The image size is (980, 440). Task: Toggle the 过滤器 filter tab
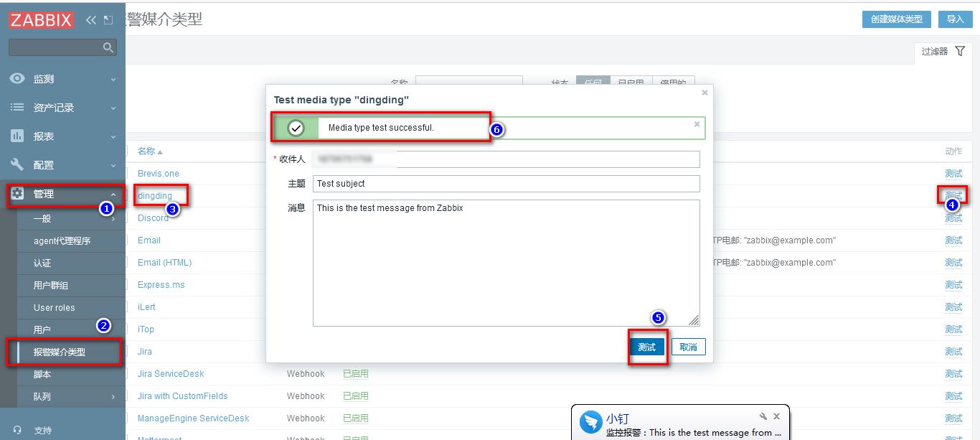(943, 52)
